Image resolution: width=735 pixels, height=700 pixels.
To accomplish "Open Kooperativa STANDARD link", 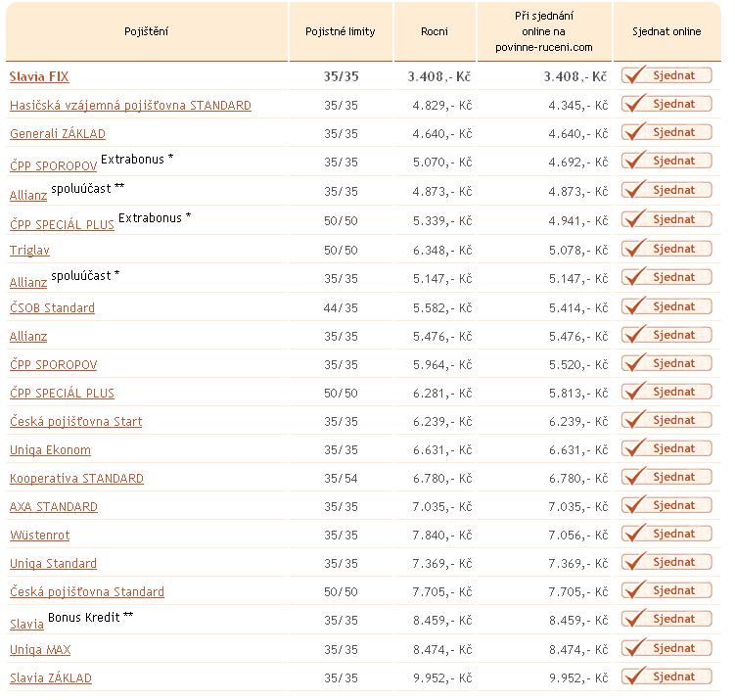I will pyautogui.click(x=76, y=479).
